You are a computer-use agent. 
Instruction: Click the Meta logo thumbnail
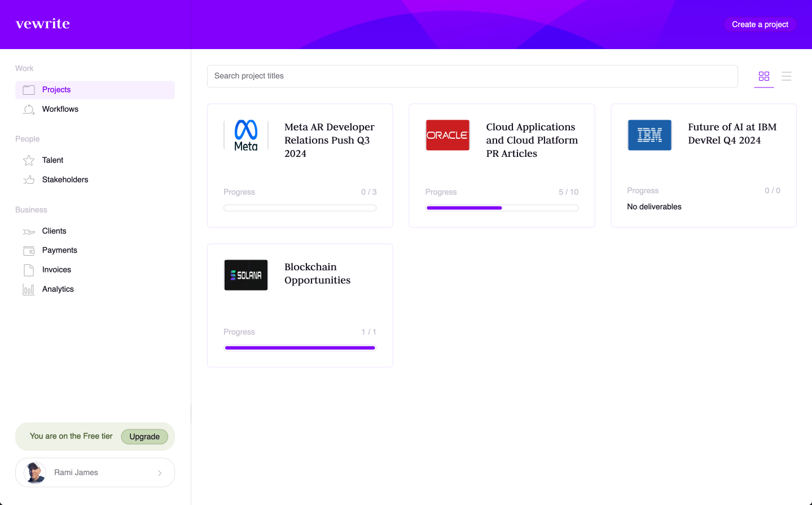[246, 135]
